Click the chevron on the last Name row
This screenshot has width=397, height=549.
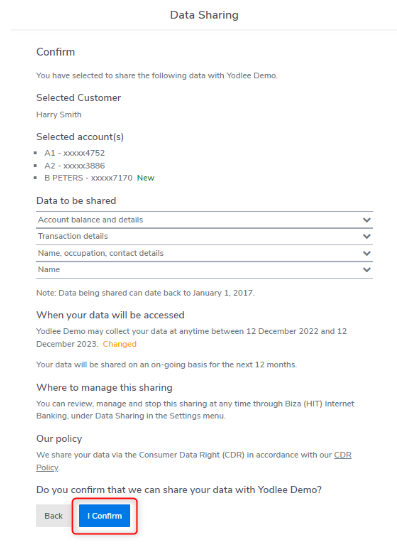tap(367, 270)
